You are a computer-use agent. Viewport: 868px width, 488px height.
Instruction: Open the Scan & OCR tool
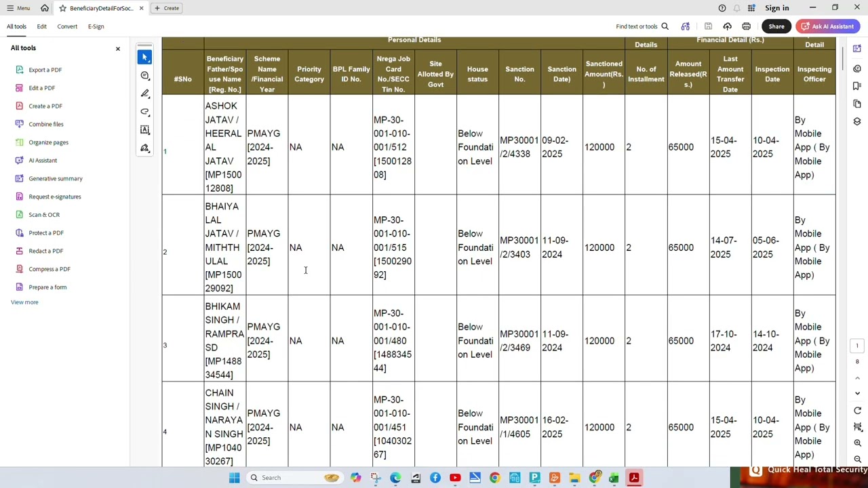click(x=43, y=215)
